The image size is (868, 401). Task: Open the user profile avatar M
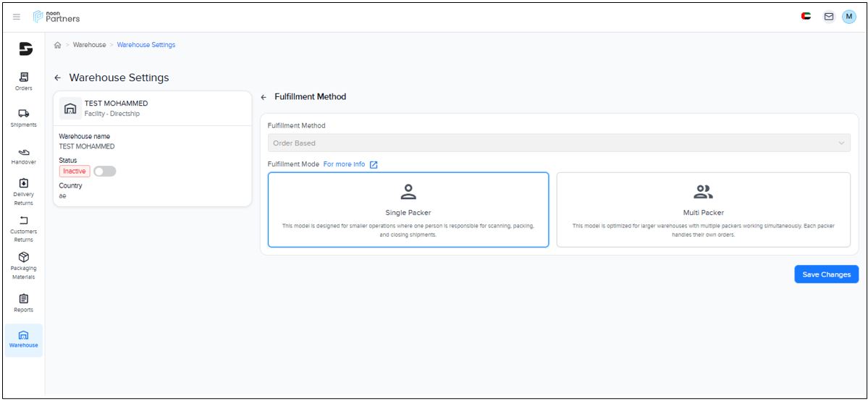(x=848, y=17)
